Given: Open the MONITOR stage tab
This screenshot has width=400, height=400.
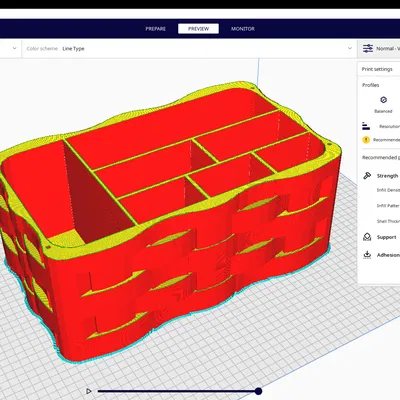Looking at the screenshot, I should [x=243, y=29].
